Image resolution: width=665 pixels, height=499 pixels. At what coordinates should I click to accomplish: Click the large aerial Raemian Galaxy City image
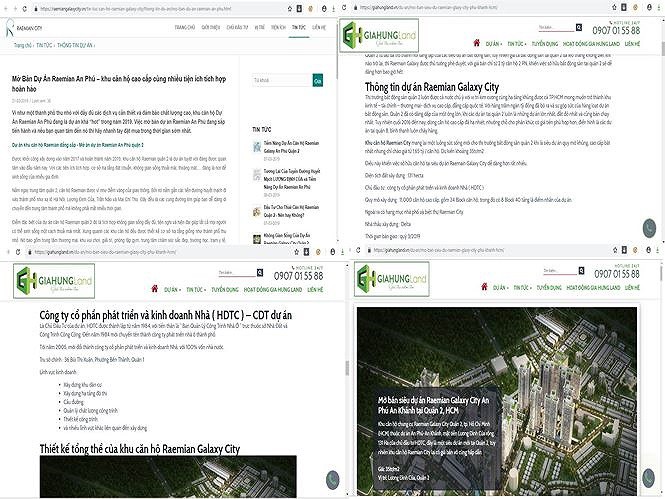497,401
